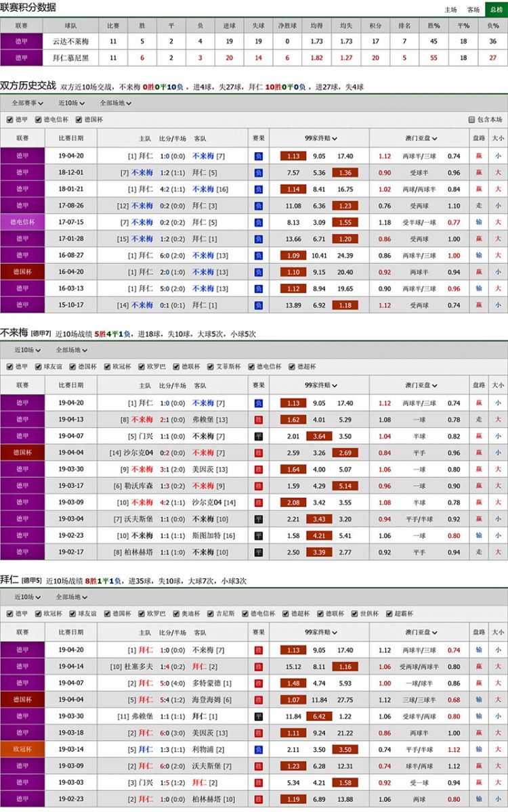Screen dimensions: 508x812
Task: Open the 近10场 dropdown in 不来梅 section
Action: pos(28,351)
